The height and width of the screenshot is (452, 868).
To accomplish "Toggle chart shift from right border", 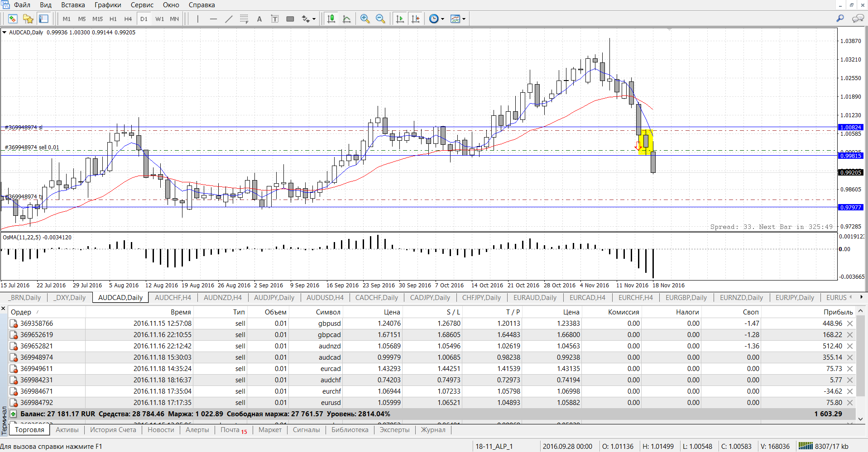I will pos(415,19).
